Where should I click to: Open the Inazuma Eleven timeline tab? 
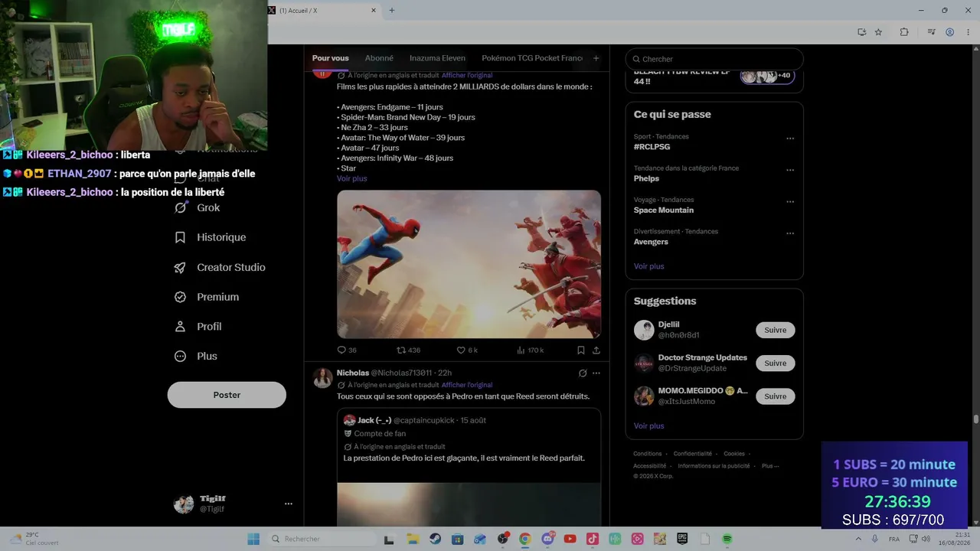pos(437,58)
